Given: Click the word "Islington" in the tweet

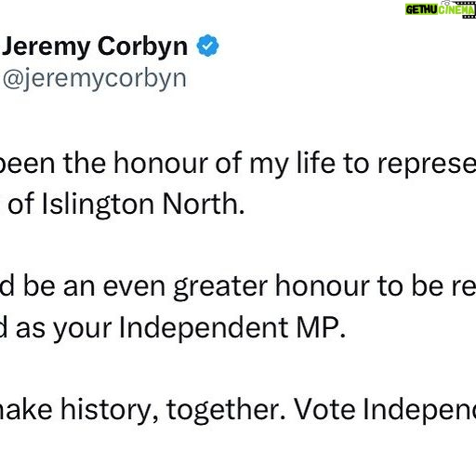Looking at the screenshot, I should click(x=98, y=205).
